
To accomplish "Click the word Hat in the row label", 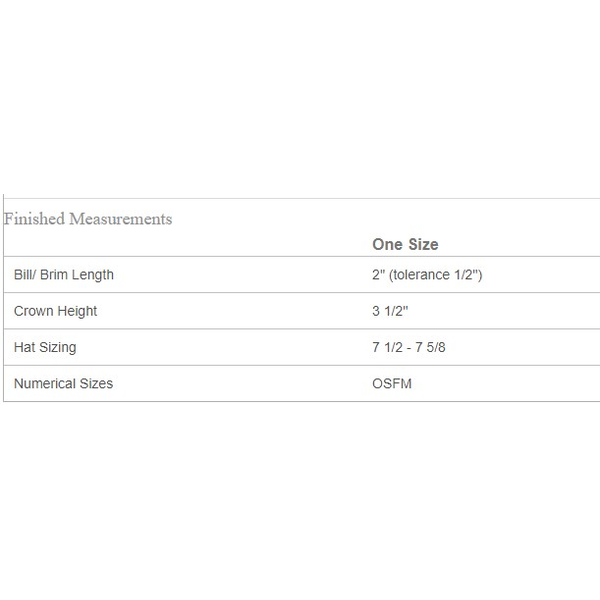I will click(24, 347).
